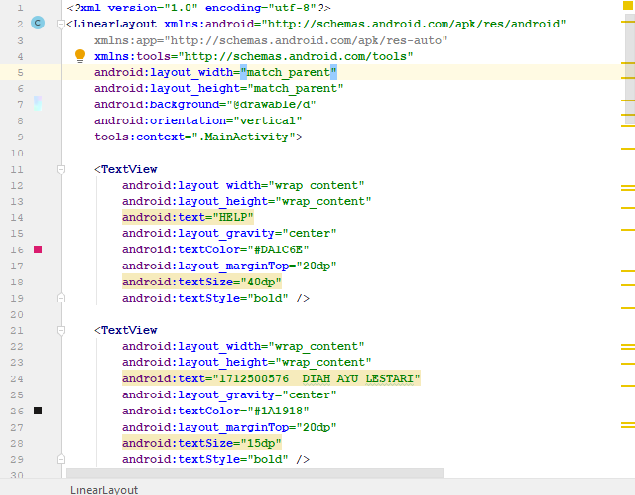The width and height of the screenshot is (635, 495).
Task: Click the LinearLayout breadcrumb
Action: pos(104,490)
